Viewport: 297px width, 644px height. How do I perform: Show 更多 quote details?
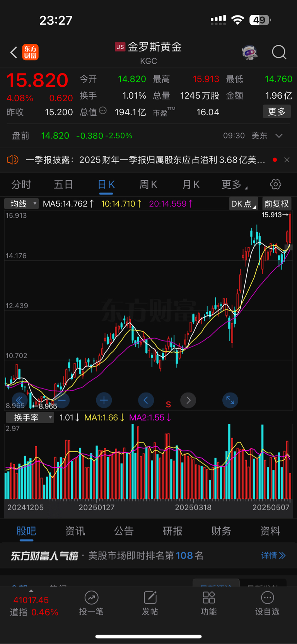[x=277, y=112]
